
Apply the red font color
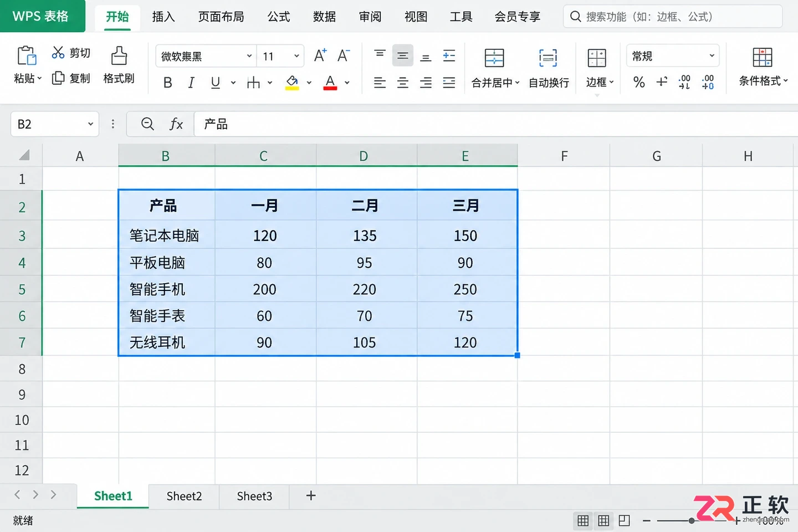[x=330, y=83]
